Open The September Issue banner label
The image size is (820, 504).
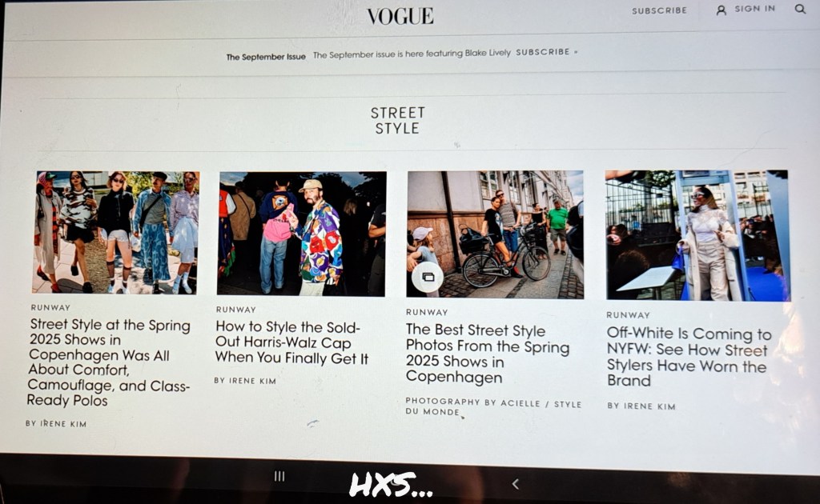pos(266,57)
